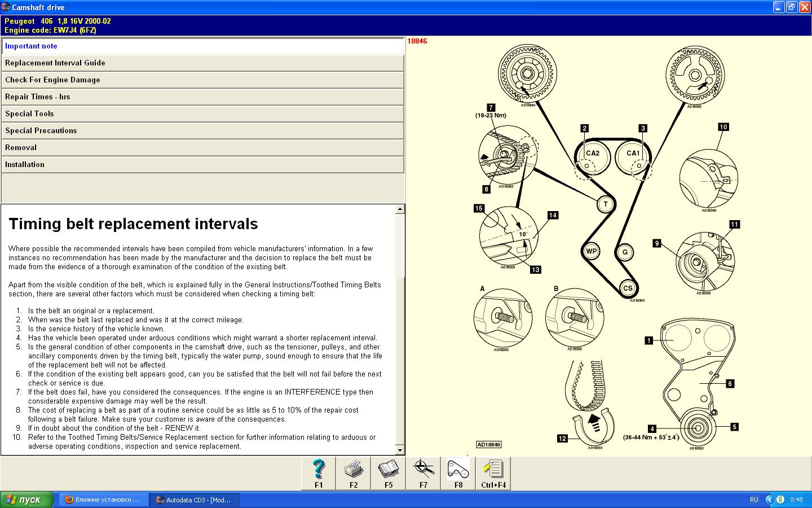Click the 'Timing belt replacement intervals' heading
The image size is (812, 508).
(x=134, y=224)
